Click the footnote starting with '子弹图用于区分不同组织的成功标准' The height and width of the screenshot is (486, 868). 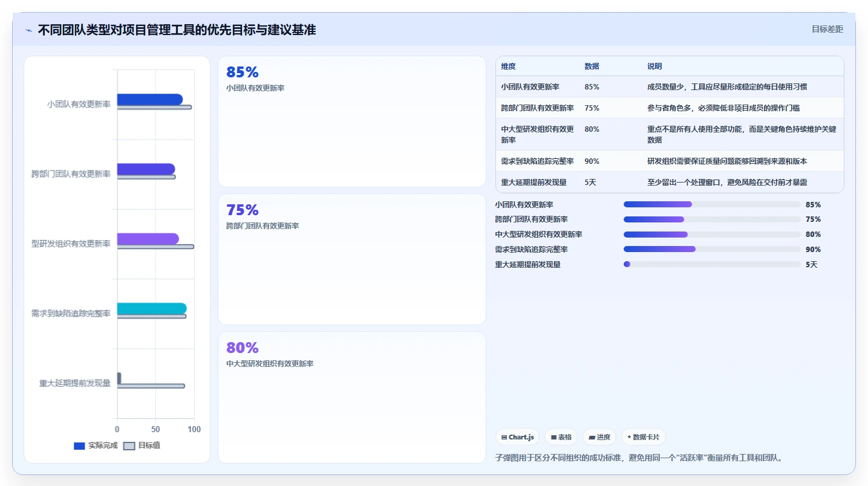click(639, 458)
